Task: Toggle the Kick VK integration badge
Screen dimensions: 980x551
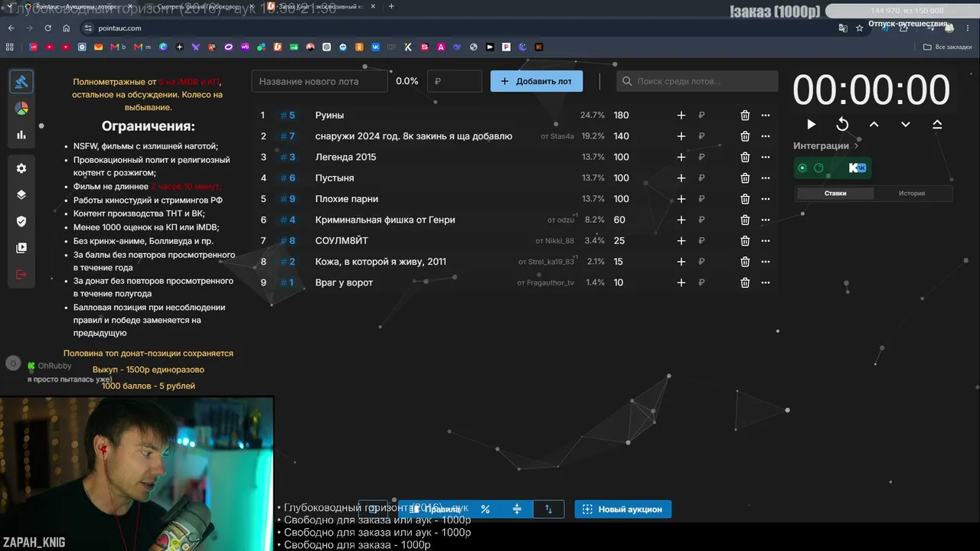Action: point(857,168)
